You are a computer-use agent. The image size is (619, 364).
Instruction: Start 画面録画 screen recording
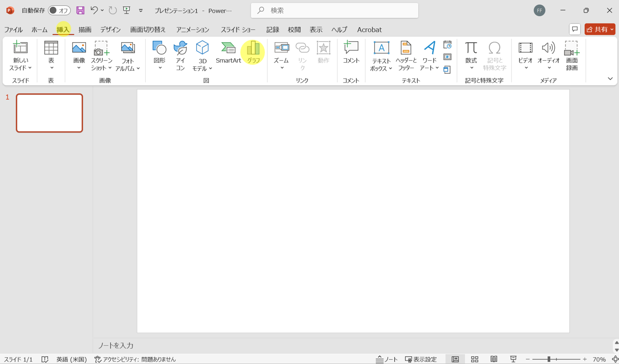[572, 55]
